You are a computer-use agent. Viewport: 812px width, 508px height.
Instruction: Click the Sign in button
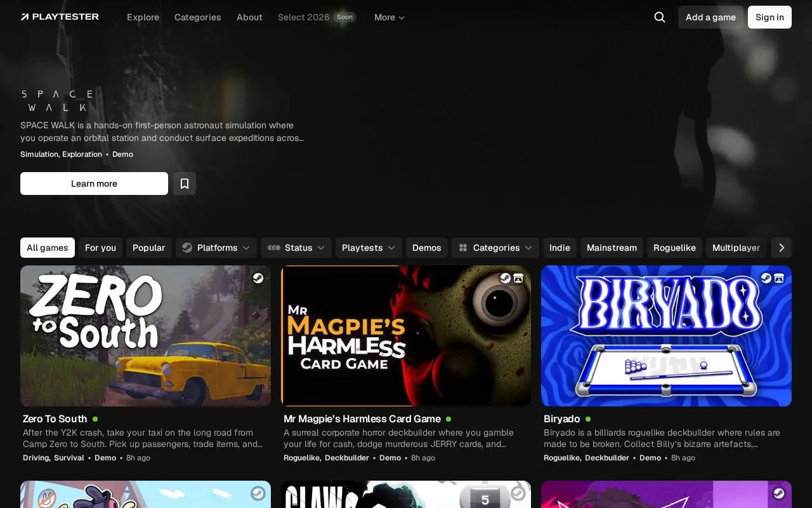point(769,17)
